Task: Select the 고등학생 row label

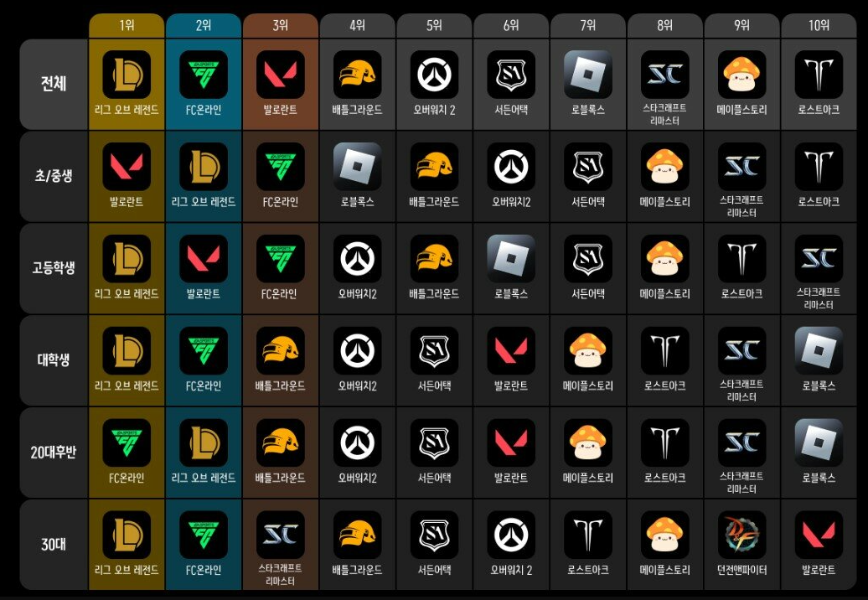Action: pyautogui.click(x=54, y=268)
